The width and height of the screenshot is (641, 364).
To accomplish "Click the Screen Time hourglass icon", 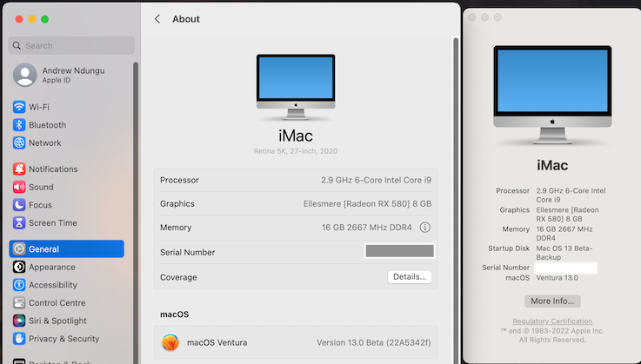I will (19, 222).
